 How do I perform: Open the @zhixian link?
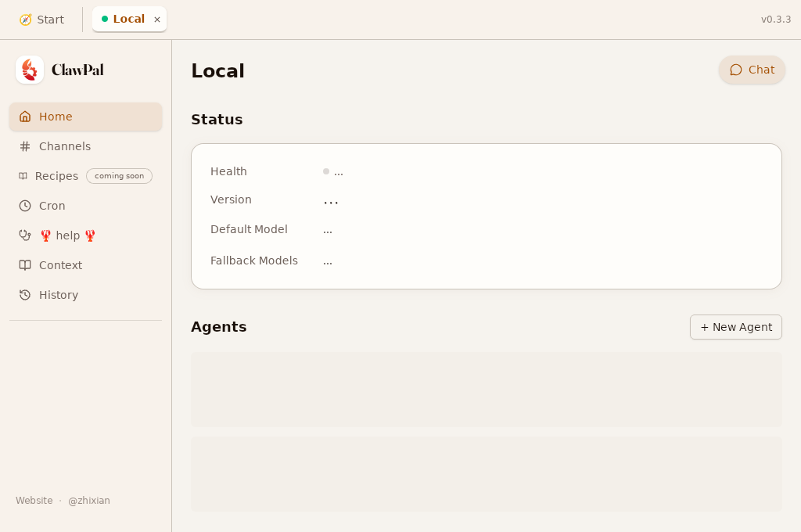point(89,501)
